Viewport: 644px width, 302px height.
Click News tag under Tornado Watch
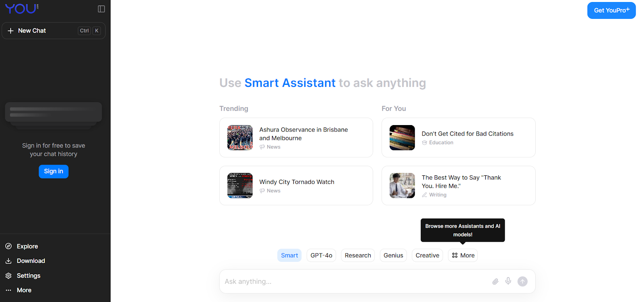270,191
